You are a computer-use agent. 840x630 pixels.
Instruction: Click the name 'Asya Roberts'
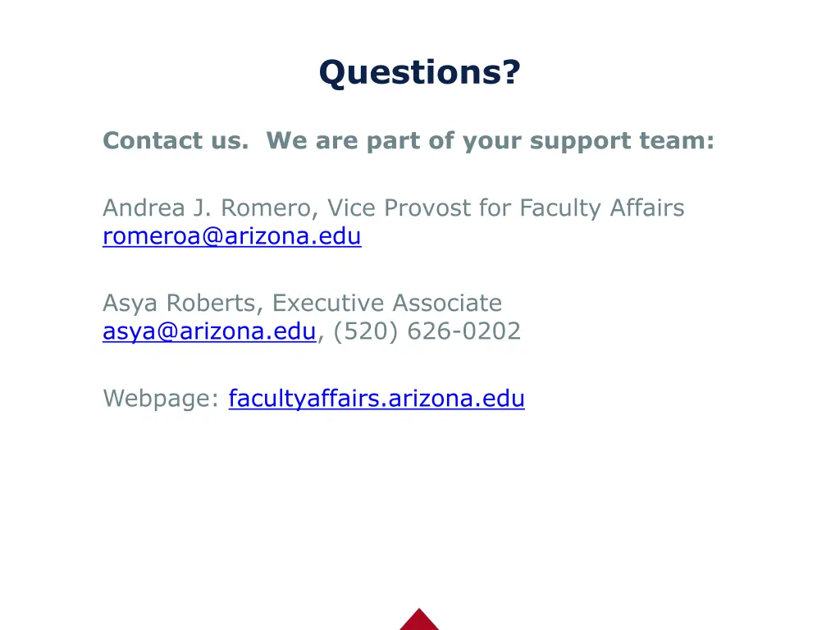point(180,304)
